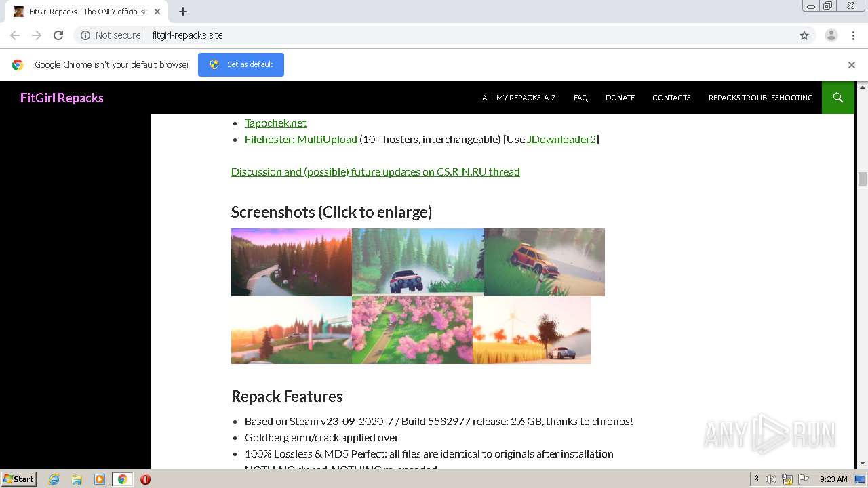
Task: Click the Show desktop tray button
Action: coord(861,479)
